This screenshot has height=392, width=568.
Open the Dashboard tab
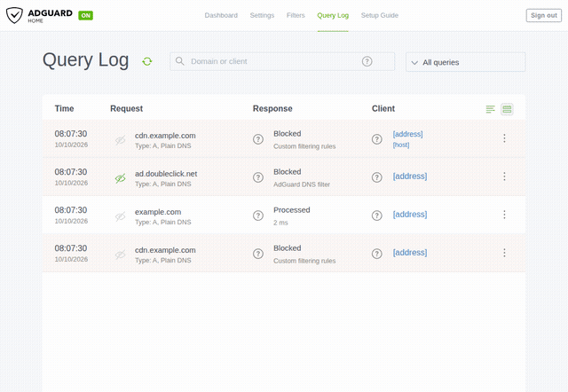point(221,15)
